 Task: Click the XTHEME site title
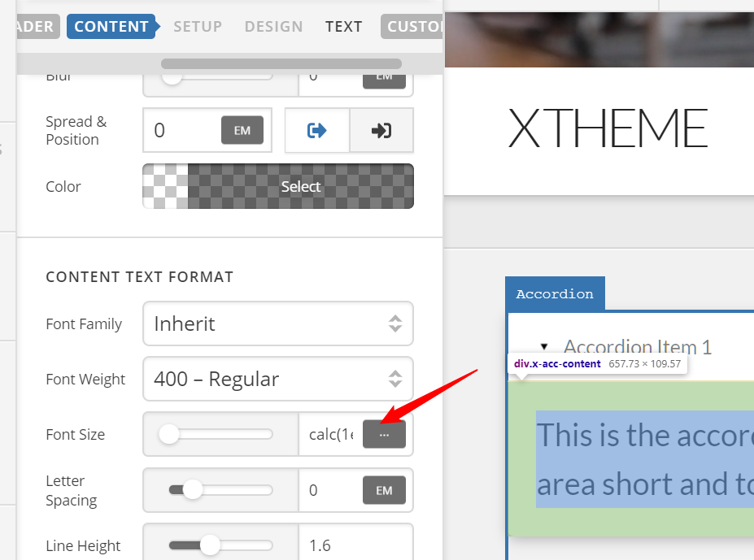click(608, 128)
